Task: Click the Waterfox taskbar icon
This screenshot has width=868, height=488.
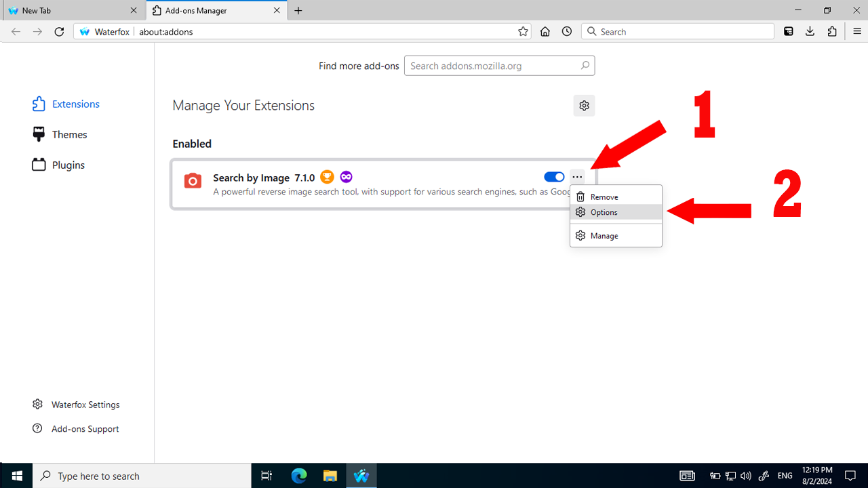Action: click(361, 476)
